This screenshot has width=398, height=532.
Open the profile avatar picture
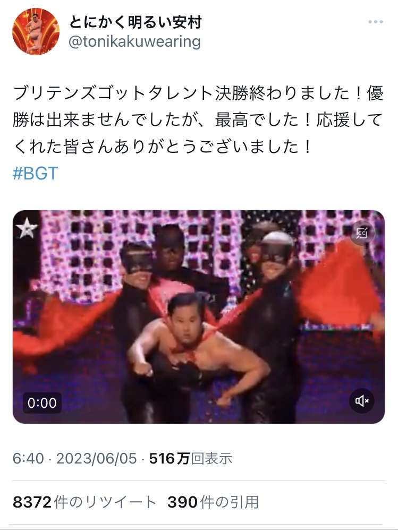(x=36, y=31)
